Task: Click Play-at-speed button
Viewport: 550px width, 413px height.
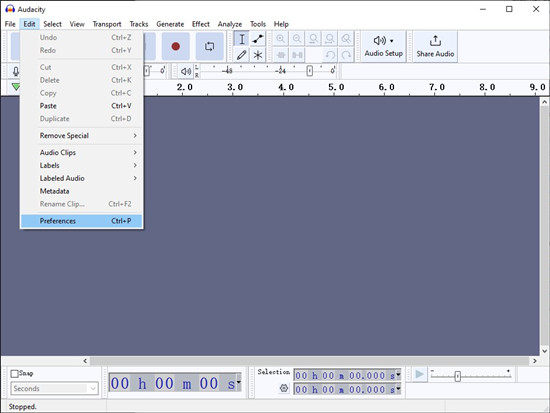Action: click(419, 374)
